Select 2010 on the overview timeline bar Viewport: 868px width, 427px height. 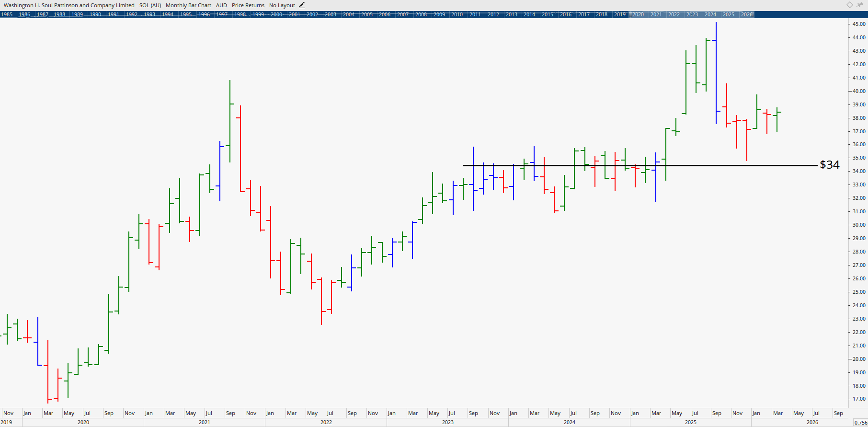(x=457, y=14)
